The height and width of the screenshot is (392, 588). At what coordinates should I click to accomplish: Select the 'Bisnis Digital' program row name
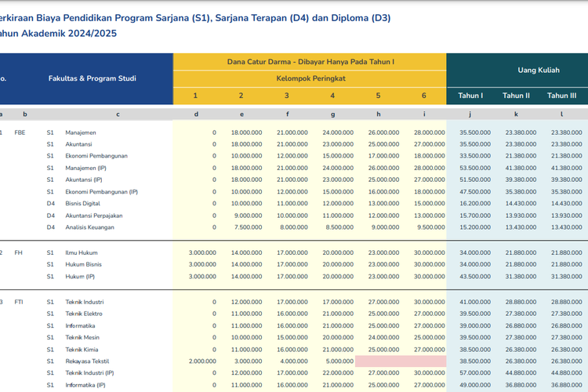point(83,203)
